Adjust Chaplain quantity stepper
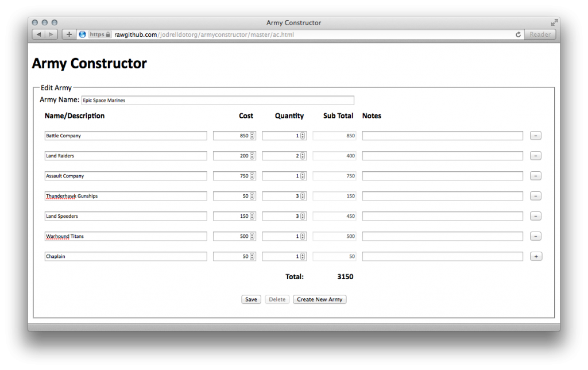 (x=303, y=256)
